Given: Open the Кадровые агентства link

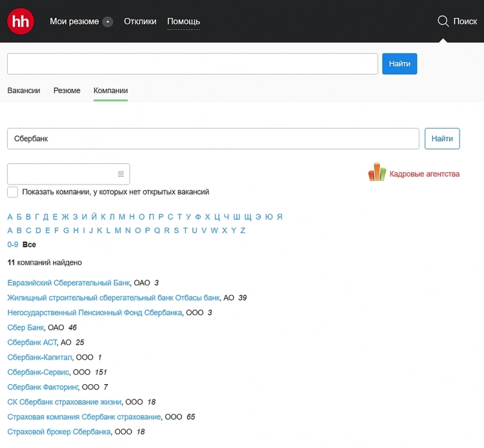Looking at the screenshot, I should [424, 174].
